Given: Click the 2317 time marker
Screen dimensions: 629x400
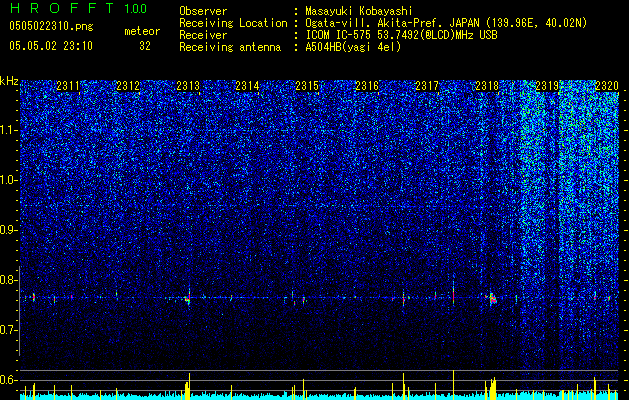Looking at the screenshot, I should point(427,85).
